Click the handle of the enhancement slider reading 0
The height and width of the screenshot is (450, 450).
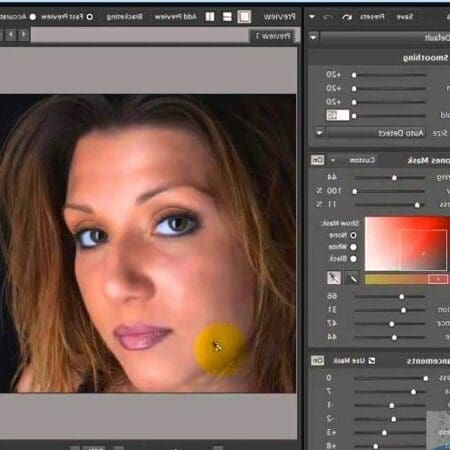426,378
